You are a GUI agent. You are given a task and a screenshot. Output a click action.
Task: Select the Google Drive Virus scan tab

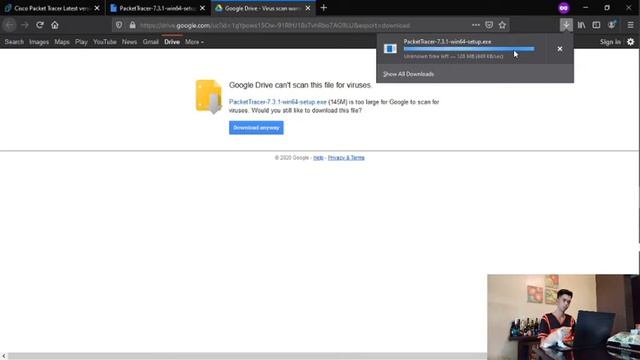263,8
